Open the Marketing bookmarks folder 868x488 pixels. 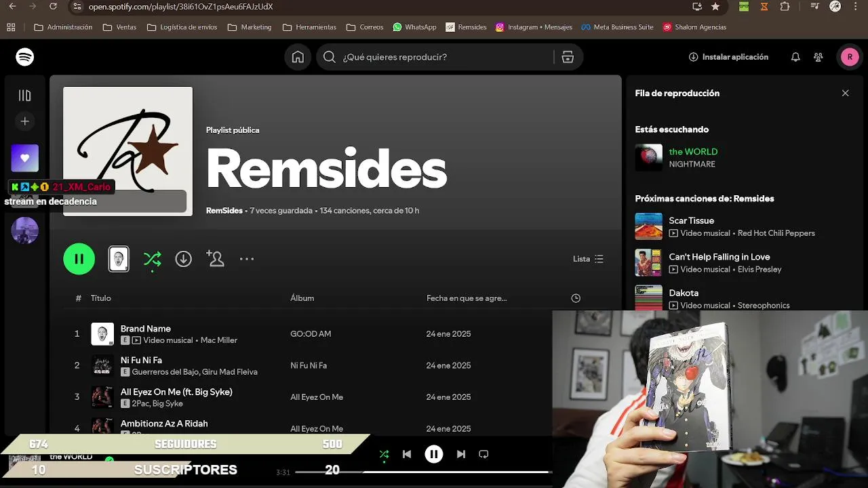click(x=250, y=27)
